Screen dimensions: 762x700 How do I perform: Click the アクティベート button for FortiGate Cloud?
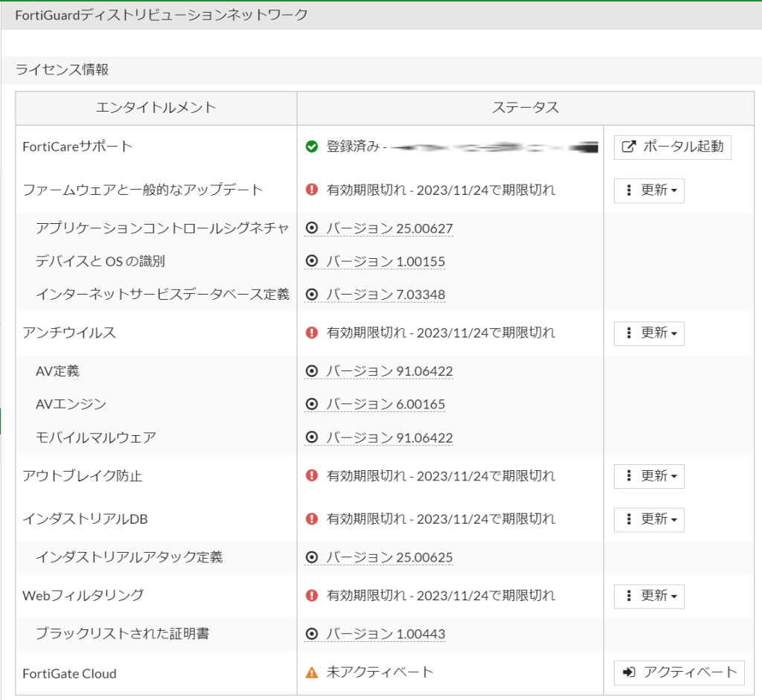point(679,672)
